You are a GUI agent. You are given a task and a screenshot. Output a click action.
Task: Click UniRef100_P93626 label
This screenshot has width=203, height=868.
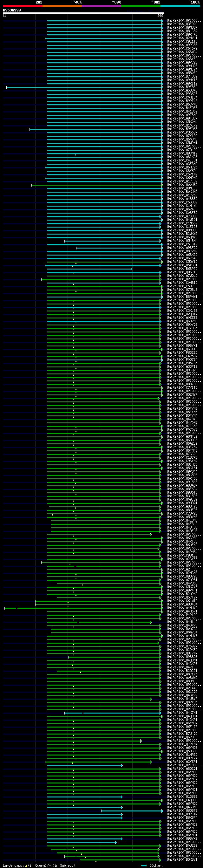(182, 94)
